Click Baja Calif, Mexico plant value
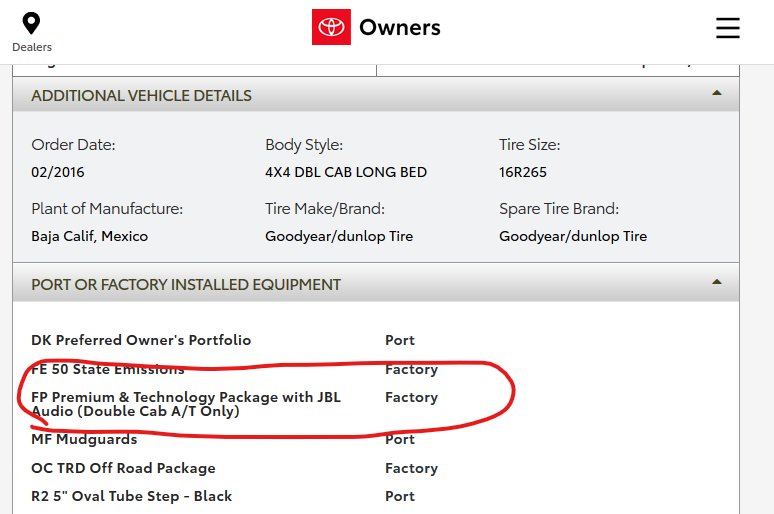This screenshot has width=774, height=514. click(89, 236)
